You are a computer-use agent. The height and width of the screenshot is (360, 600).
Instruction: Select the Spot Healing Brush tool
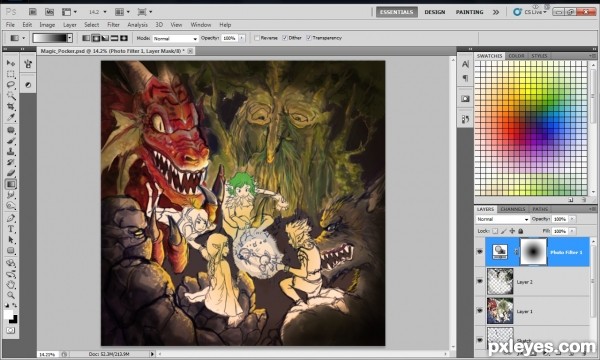pyautogui.click(x=11, y=130)
